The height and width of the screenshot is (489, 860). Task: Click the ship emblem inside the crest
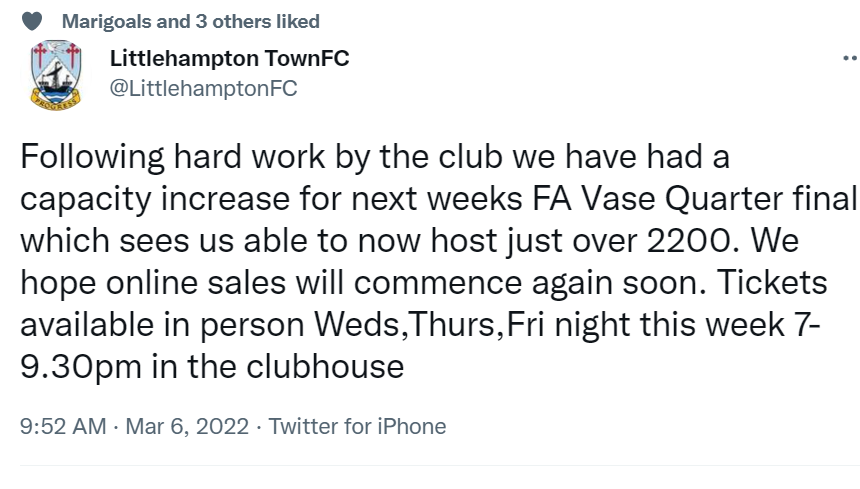(56, 78)
